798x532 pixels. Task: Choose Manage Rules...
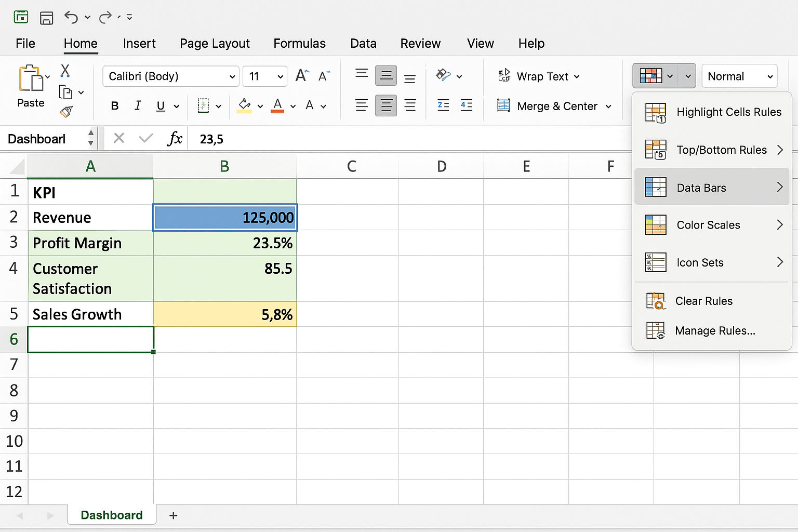pyautogui.click(x=712, y=330)
